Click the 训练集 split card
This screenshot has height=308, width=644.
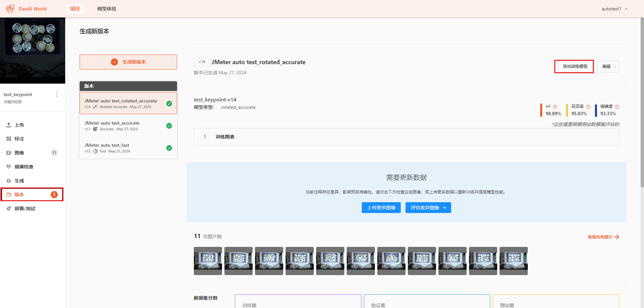tap(298, 301)
